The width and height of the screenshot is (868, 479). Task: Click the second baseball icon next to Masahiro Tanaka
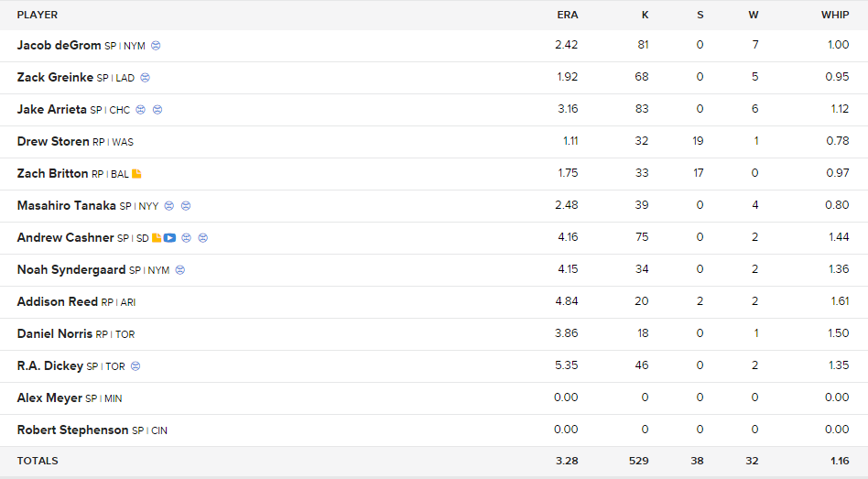click(x=186, y=206)
